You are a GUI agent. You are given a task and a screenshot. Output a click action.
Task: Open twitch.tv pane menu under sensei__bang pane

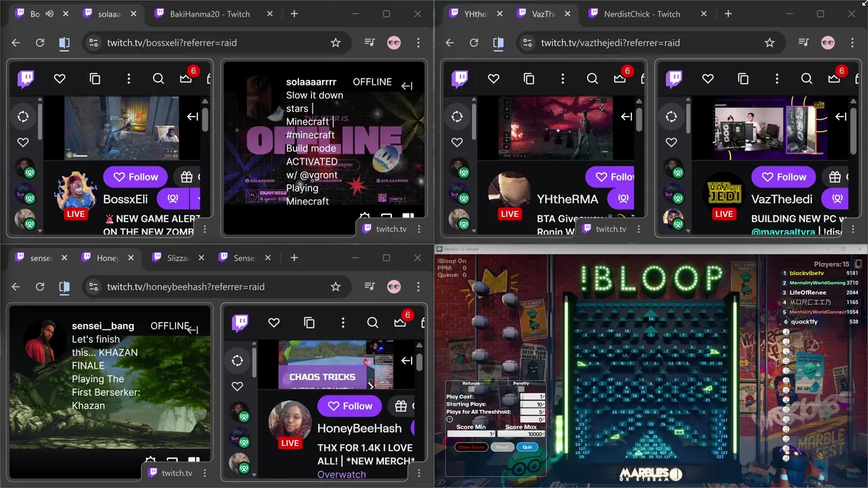205,473
